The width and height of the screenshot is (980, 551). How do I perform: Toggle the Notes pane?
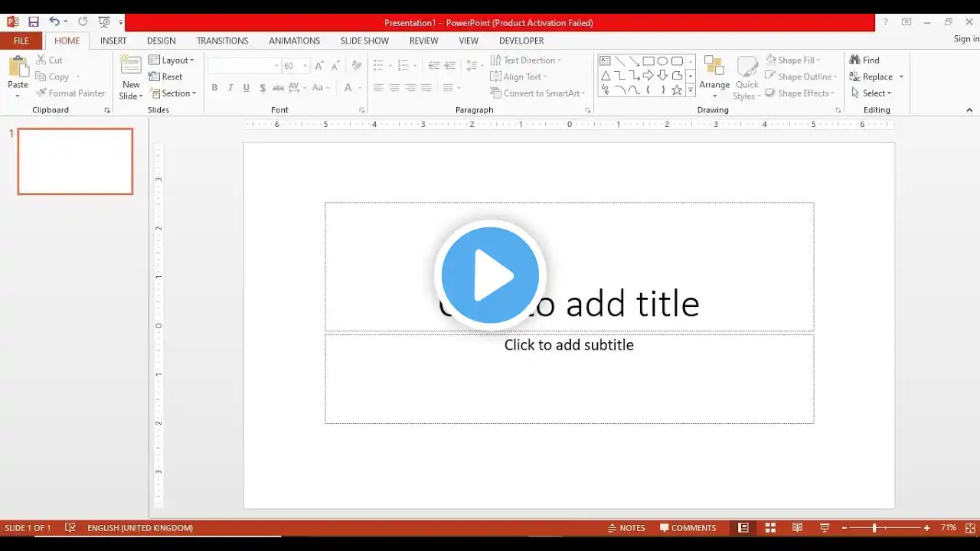coord(626,528)
